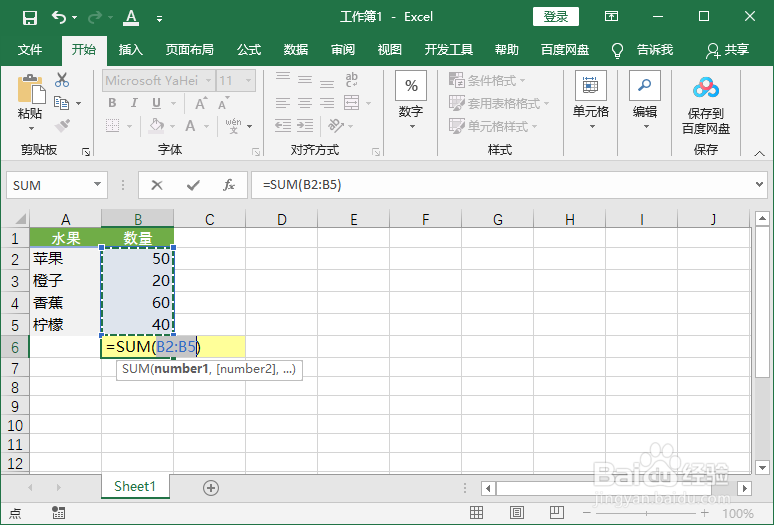774x525 pixels.
Task: Open the 单元格 cells menu
Action: point(591,101)
